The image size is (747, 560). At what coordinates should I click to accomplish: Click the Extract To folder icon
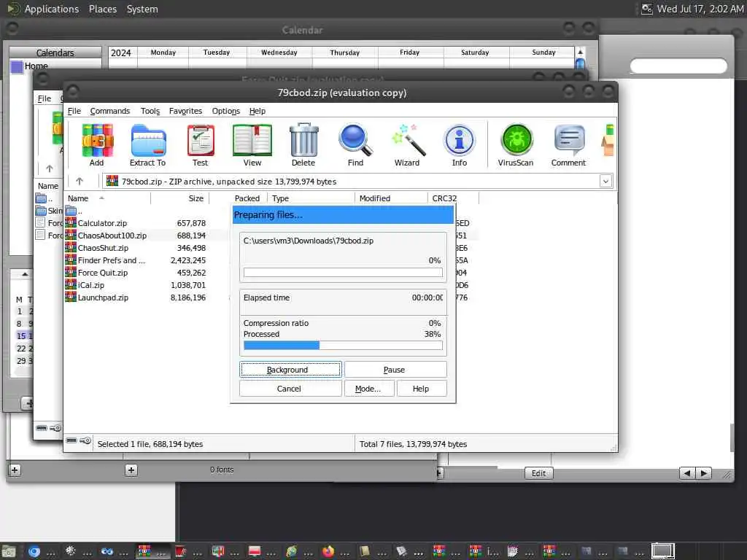[x=148, y=140]
